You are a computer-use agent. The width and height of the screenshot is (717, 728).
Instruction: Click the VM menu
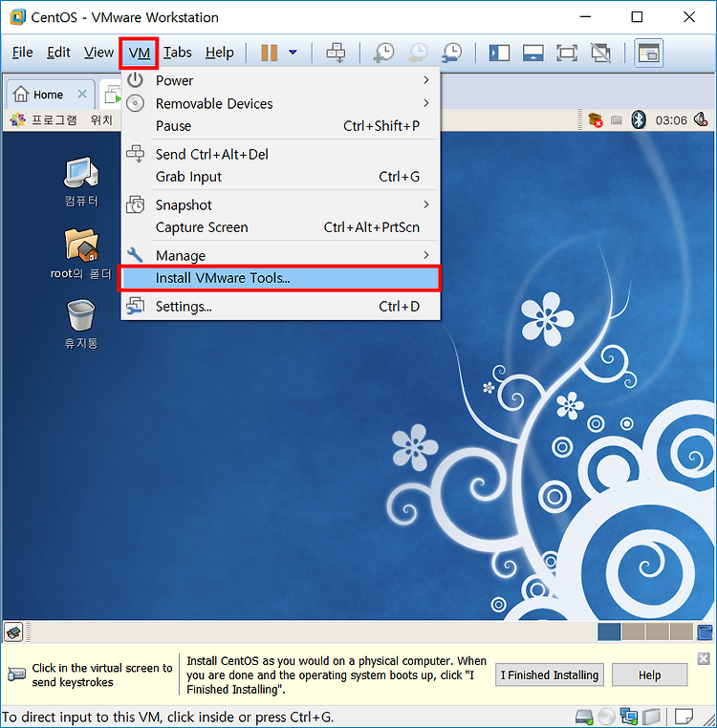point(139,53)
